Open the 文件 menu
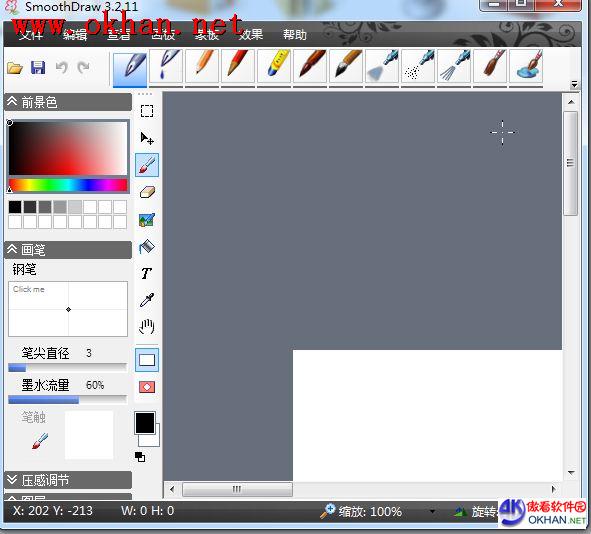 pyautogui.click(x=31, y=35)
